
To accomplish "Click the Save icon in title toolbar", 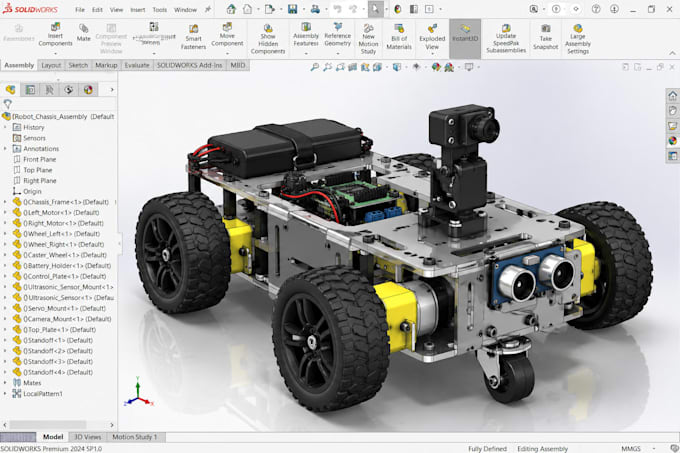I will 292,9.
